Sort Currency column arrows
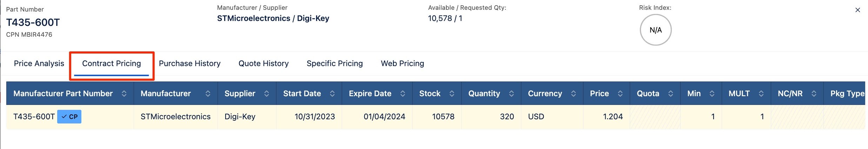The image size is (868, 149). 573,93
